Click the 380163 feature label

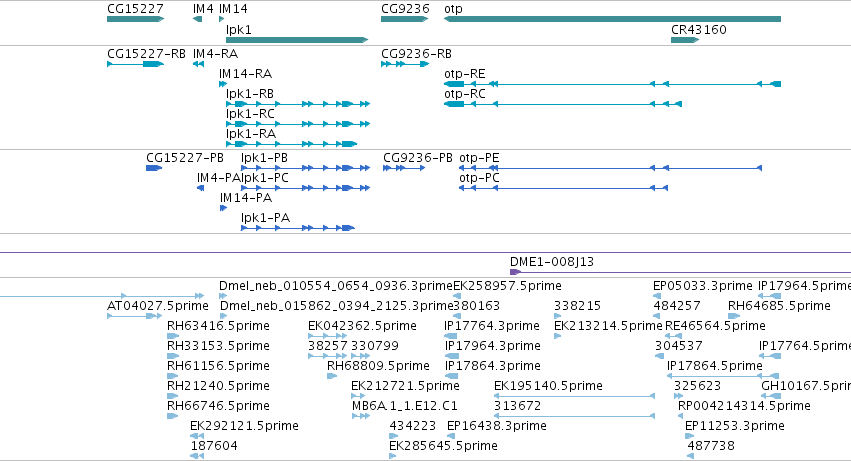[x=477, y=306]
